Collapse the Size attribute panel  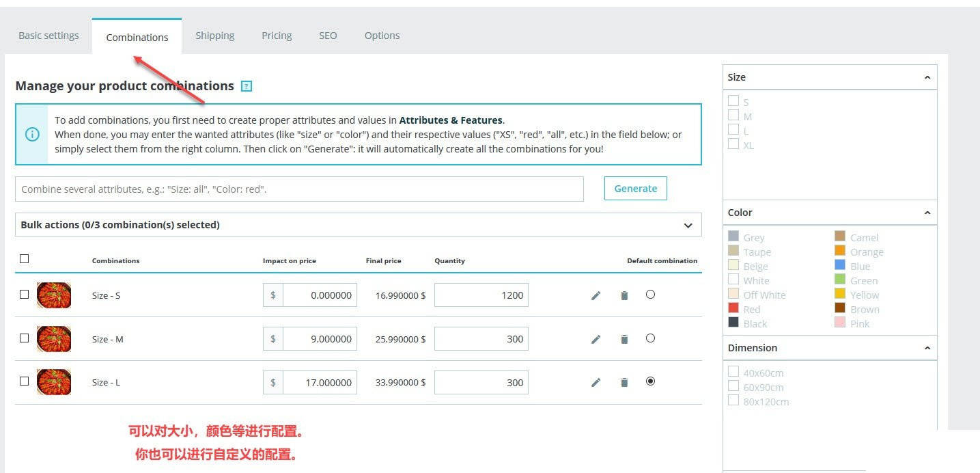(927, 77)
